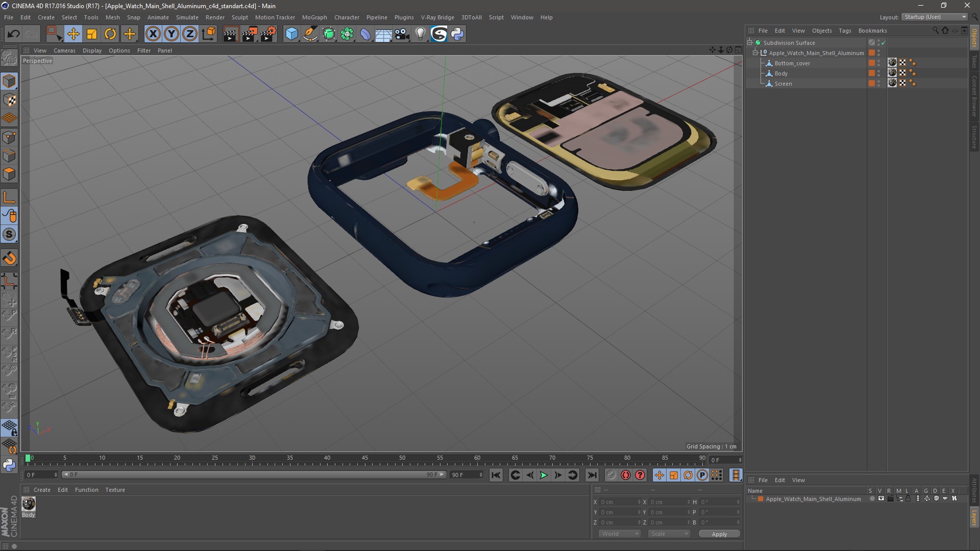Open the Spline pen tool

(x=310, y=34)
